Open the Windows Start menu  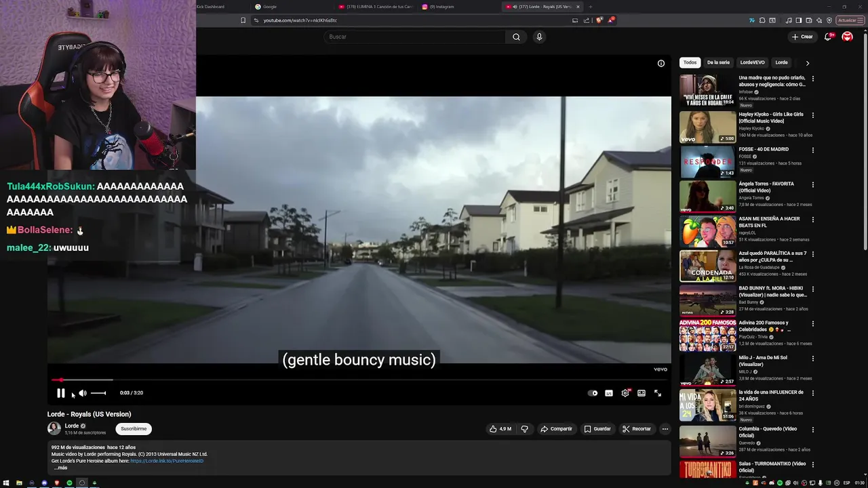[6, 483]
